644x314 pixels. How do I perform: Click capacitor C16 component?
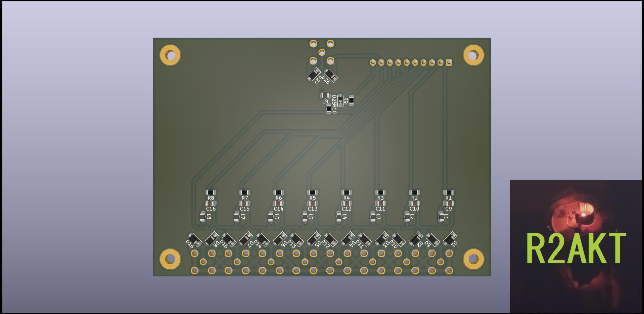tap(211, 203)
